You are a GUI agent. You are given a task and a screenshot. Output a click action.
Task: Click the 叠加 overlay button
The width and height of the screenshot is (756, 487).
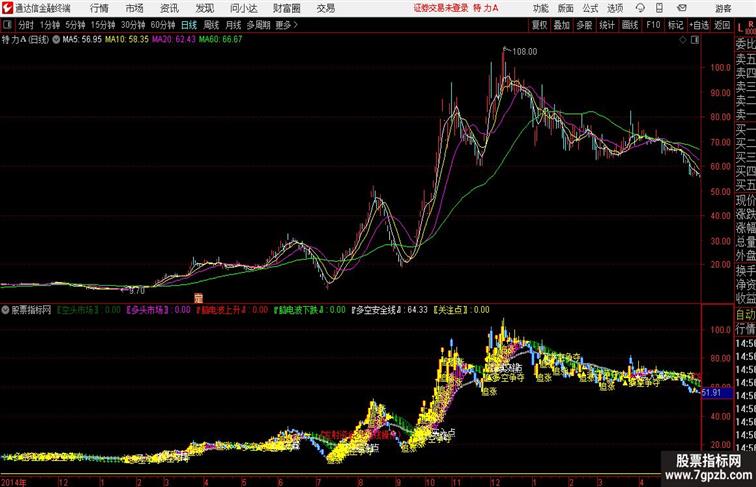(562, 25)
